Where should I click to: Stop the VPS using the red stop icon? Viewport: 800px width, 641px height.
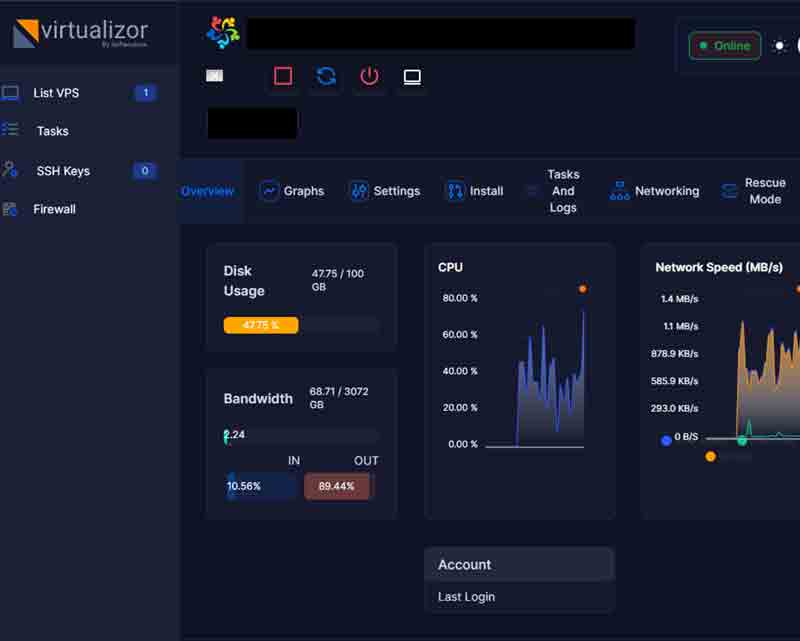point(281,76)
